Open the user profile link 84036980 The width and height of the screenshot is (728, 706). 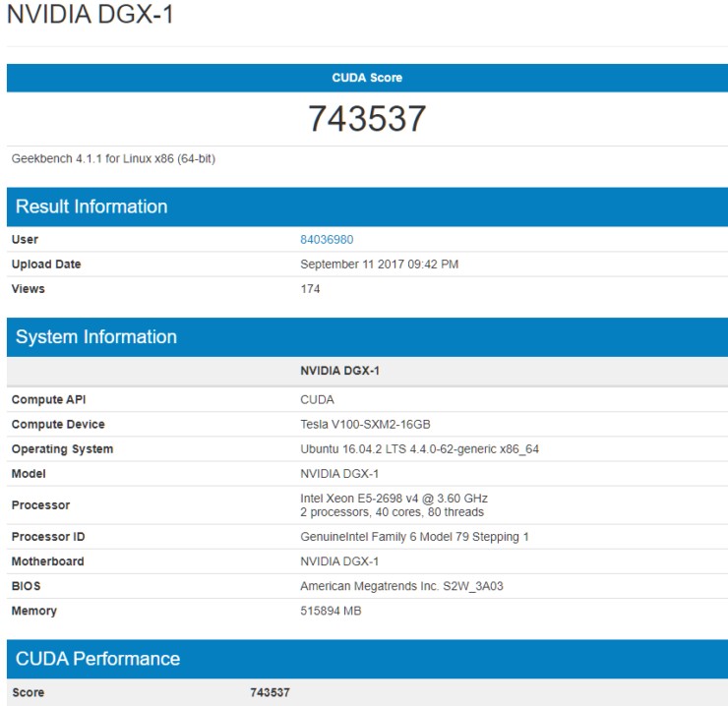pos(327,239)
